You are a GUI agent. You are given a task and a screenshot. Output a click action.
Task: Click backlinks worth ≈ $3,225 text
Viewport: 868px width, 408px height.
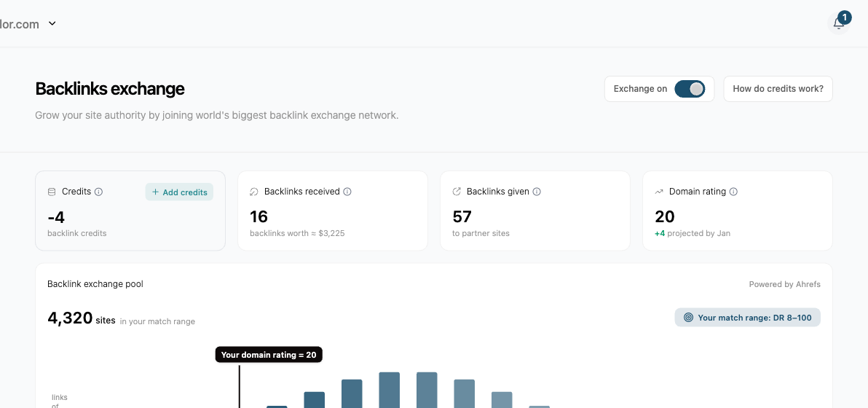(297, 233)
